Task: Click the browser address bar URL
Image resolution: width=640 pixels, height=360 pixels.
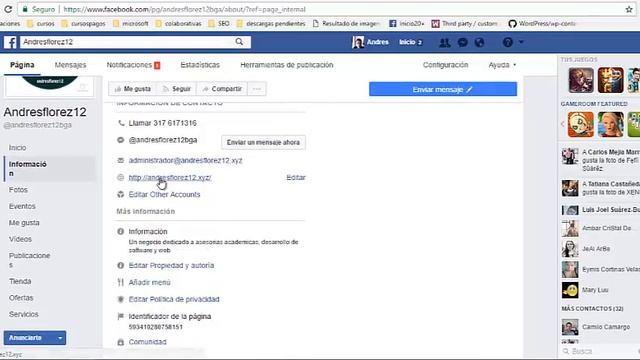Action: [x=184, y=9]
